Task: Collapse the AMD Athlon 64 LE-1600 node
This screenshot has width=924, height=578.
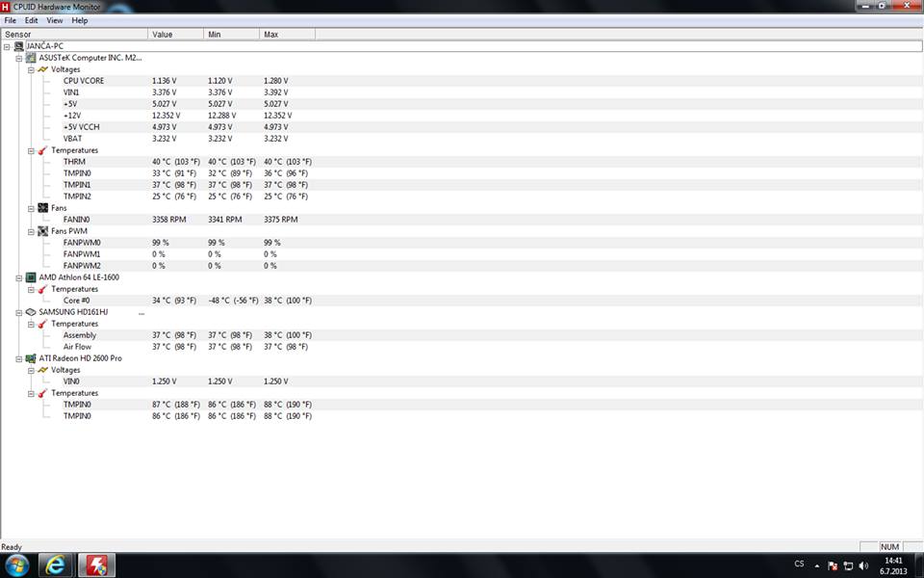Action: click(19, 277)
